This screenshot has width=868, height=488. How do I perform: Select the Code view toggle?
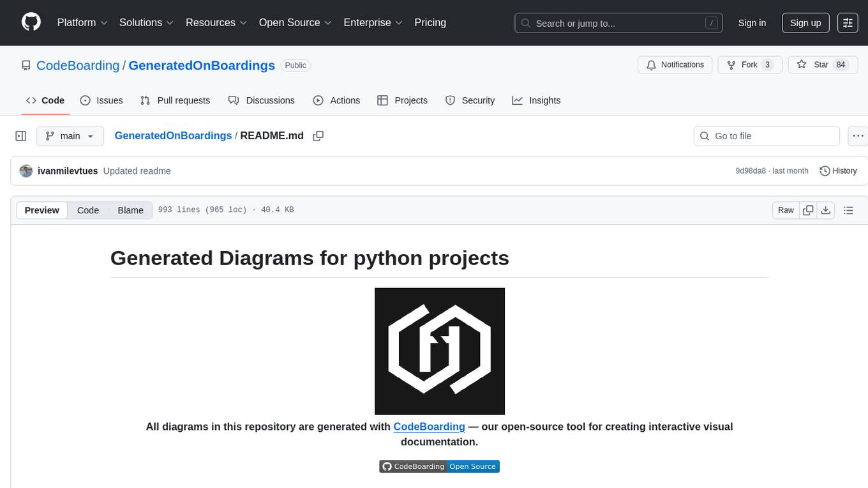[x=88, y=210]
